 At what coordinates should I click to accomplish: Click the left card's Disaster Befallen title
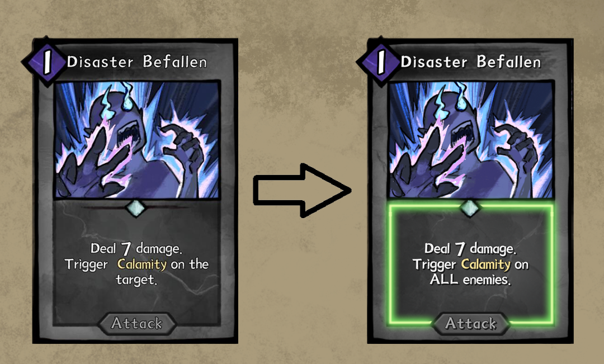pos(137,62)
